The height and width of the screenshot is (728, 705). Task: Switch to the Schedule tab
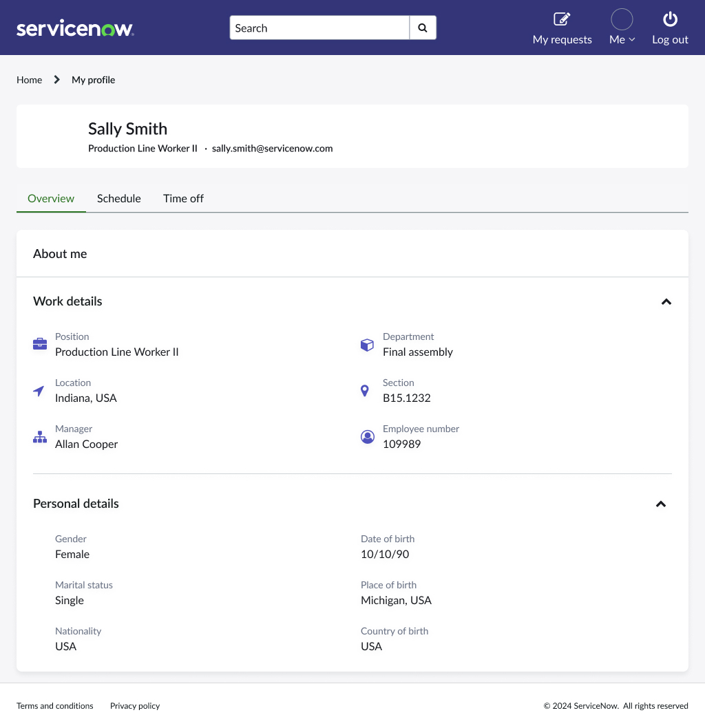tap(119, 198)
